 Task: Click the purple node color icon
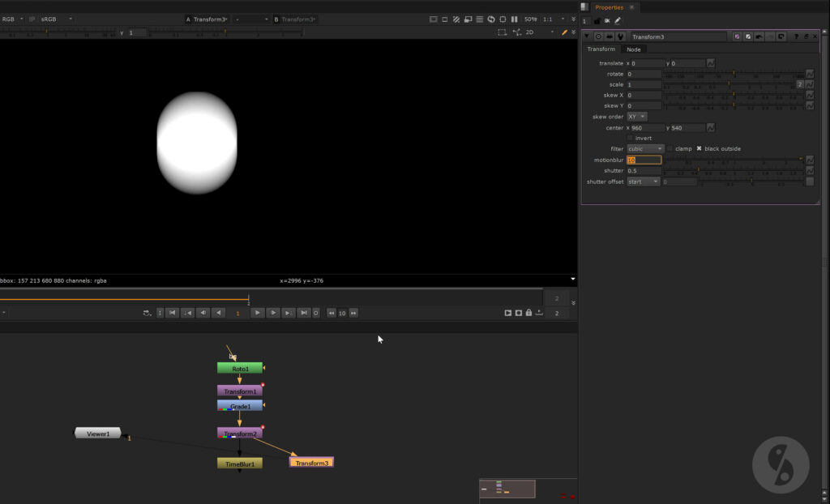(x=737, y=36)
